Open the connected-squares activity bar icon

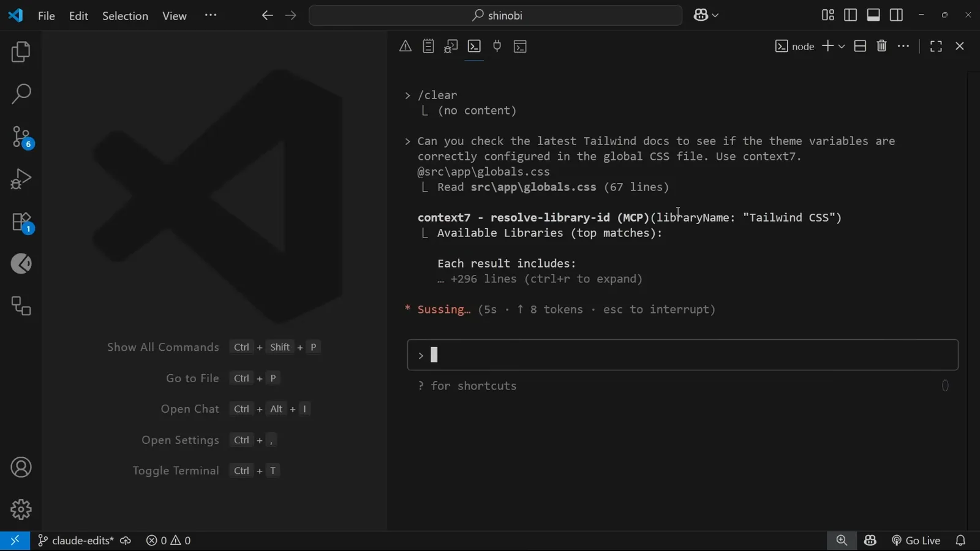tap(21, 306)
